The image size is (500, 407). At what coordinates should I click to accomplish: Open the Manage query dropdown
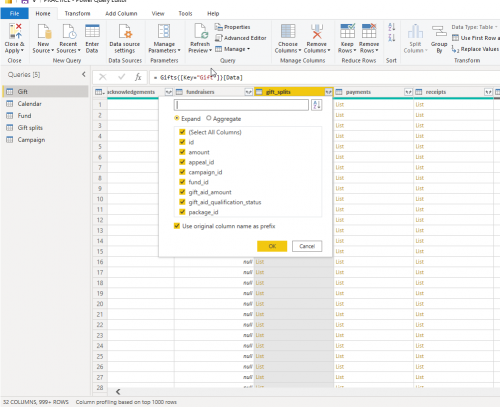click(x=232, y=49)
